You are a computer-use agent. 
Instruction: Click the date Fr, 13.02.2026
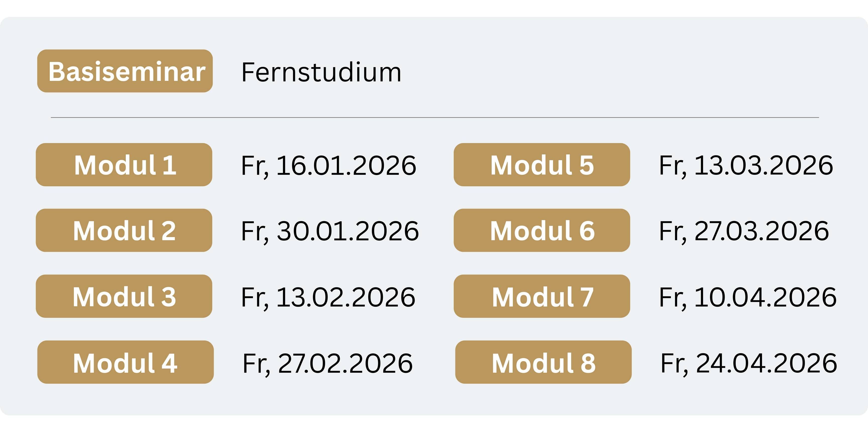[328, 297]
